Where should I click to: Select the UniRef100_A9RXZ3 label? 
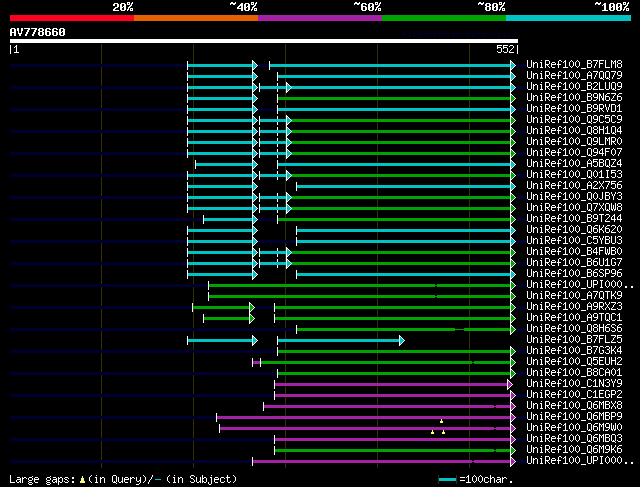pyautogui.click(x=574, y=307)
